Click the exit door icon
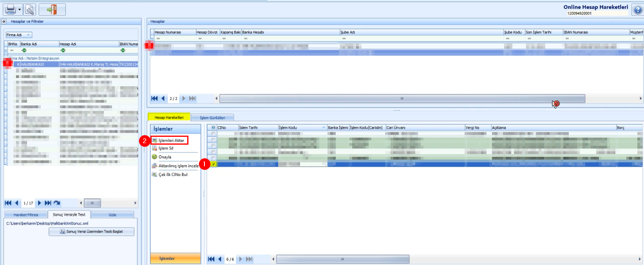The width and height of the screenshot is (644, 265). [x=52, y=9]
